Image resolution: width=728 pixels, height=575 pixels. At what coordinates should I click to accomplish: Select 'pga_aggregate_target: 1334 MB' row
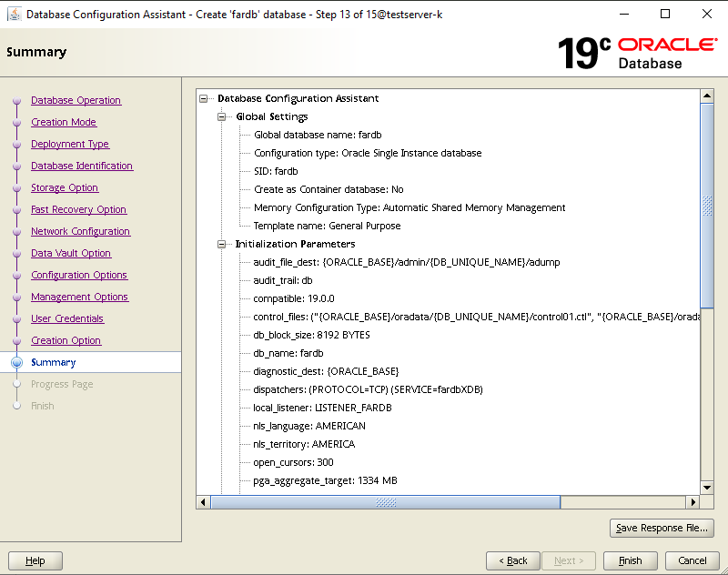tap(325, 480)
